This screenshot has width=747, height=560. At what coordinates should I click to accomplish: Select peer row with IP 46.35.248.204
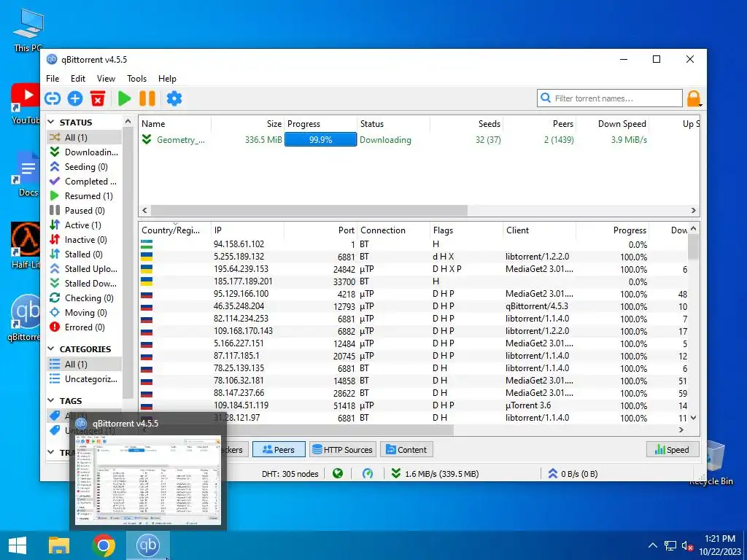(414, 306)
